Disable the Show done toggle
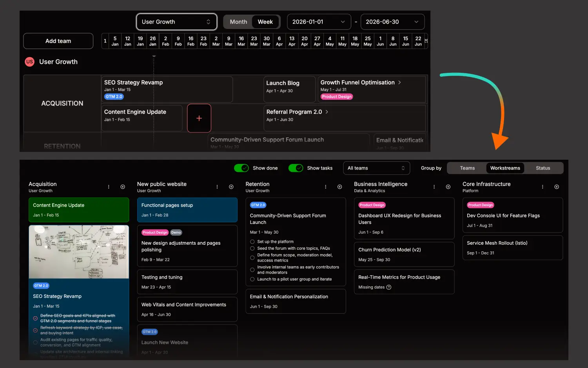 [241, 168]
